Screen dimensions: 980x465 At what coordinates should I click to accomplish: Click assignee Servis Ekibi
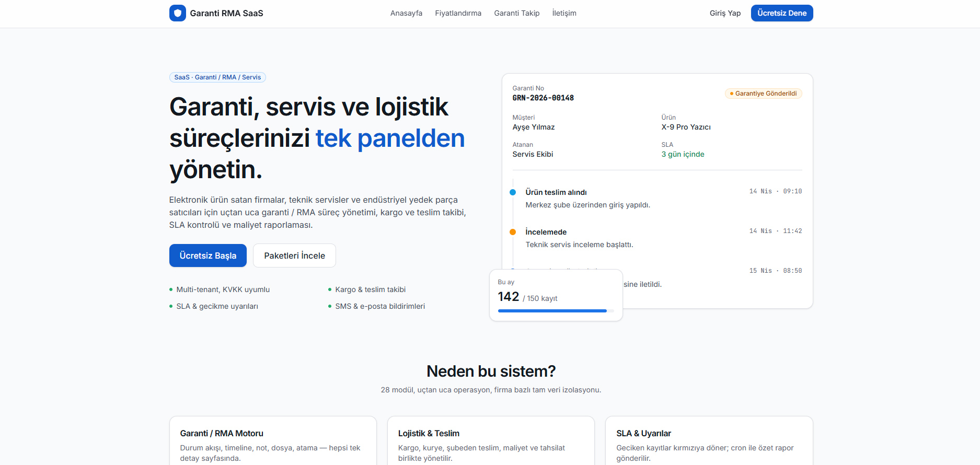coord(533,154)
